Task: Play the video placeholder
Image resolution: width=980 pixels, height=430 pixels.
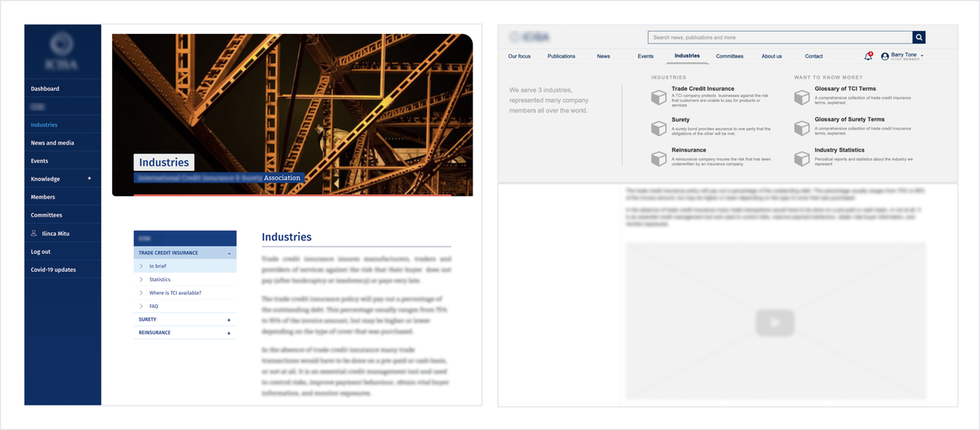Action: point(775,322)
